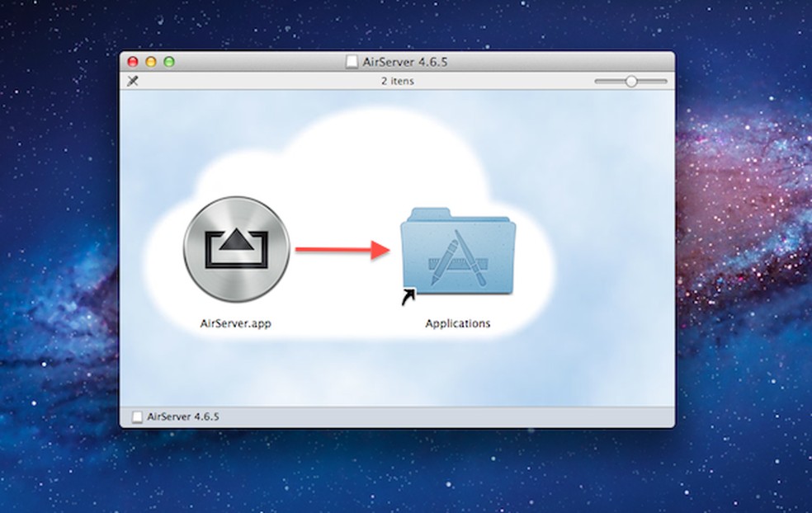Adjust the icon size slider knob
The image size is (812, 513).
pyautogui.click(x=630, y=82)
